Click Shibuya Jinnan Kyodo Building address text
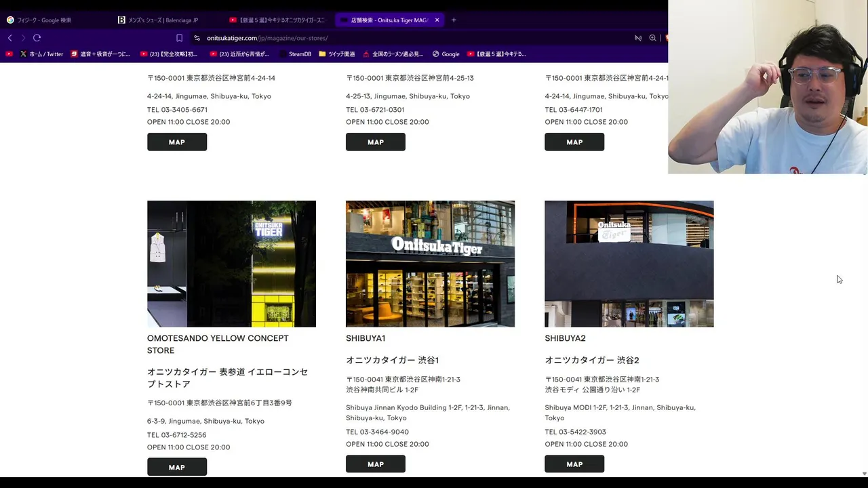 coord(428,413)
